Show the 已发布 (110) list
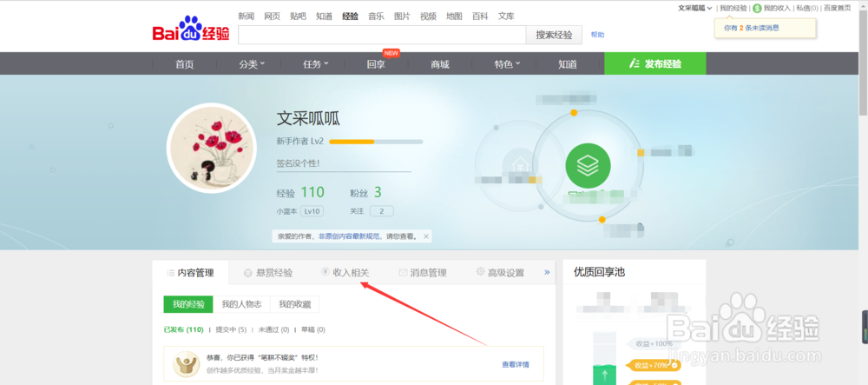 pos(184,329)
